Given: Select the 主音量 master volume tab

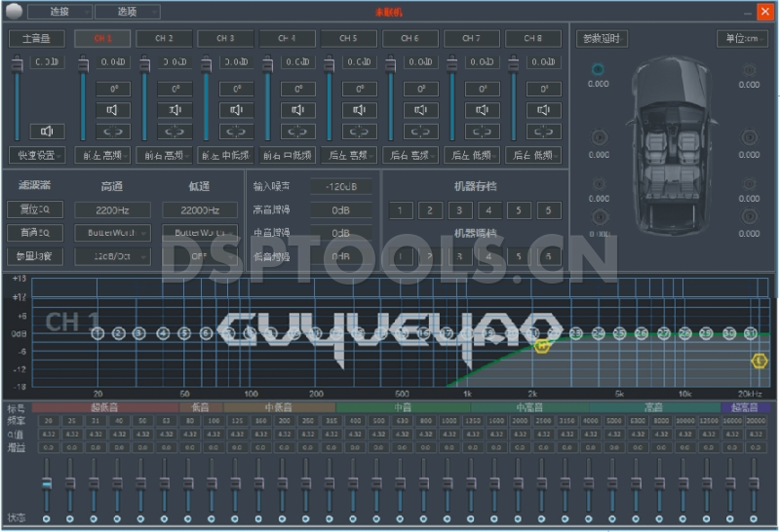Looking at the screenshot, I should click(37, 38).
